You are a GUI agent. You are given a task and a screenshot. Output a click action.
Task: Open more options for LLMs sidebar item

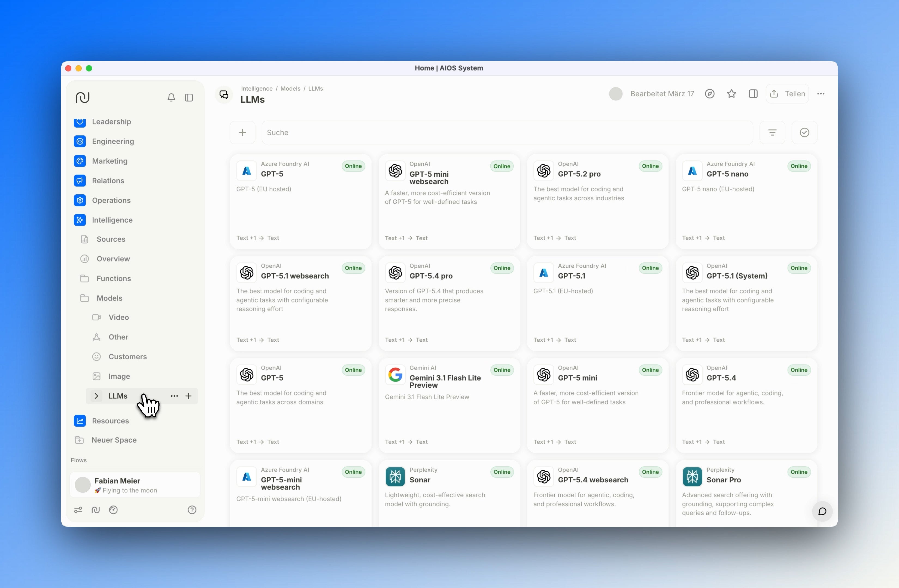click(174, 396)
